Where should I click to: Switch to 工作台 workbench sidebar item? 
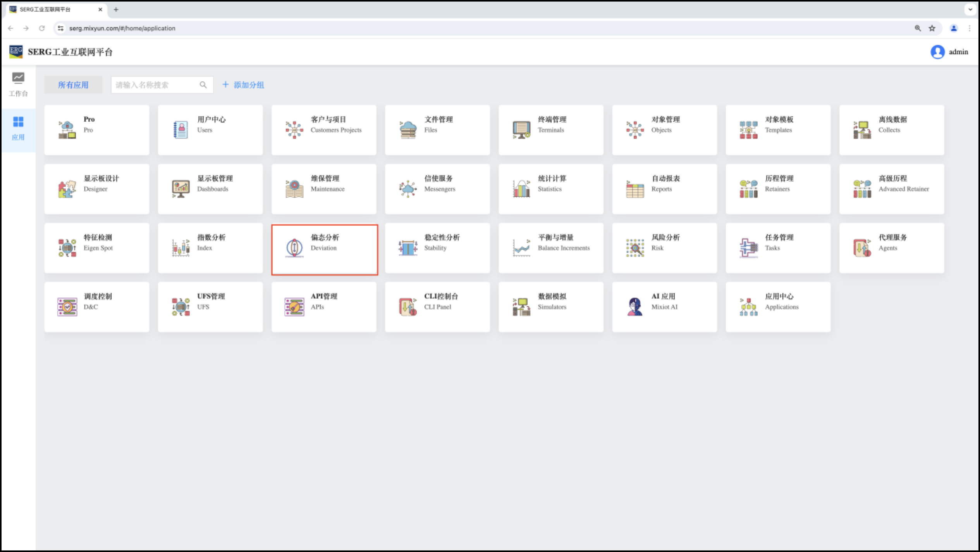coord(18,85)
